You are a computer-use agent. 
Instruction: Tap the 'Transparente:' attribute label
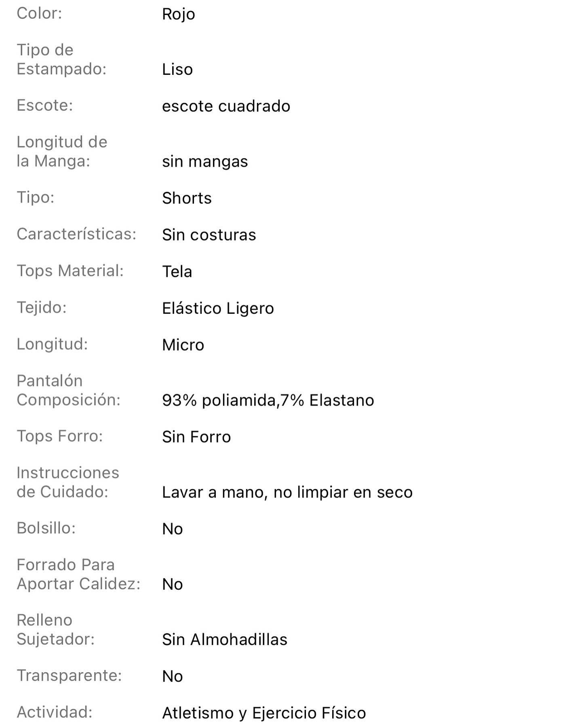click(x=69, y=675)
